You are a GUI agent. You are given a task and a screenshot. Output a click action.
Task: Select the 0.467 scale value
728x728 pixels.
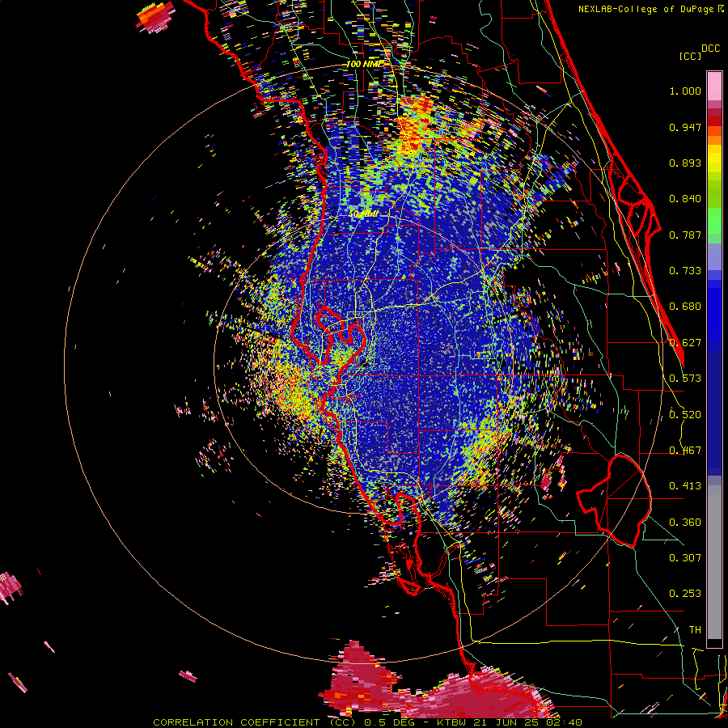coord(685,451)
